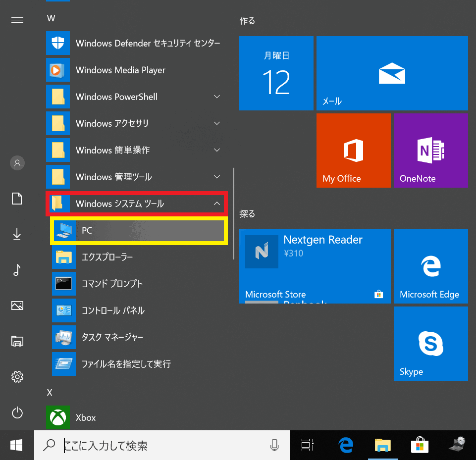Open the Microsoft Store Nextgen Reader tile
The height and width of the screenshot is (460, 476).
(x=315, y=266)
